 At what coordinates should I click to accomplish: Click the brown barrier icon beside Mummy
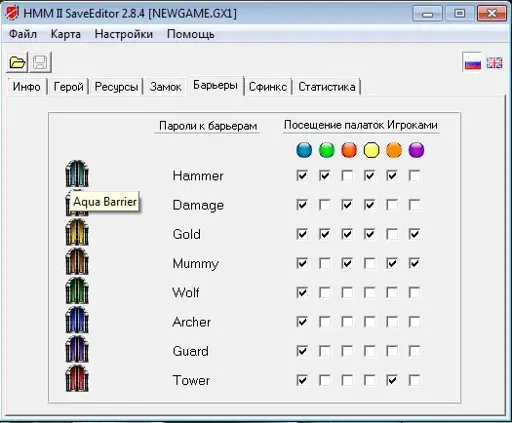pyautogui.click(x=77, y=261)
